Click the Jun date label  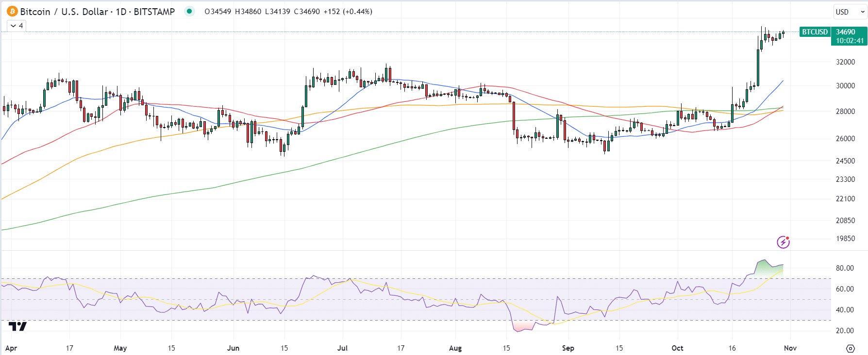[234, 348]
